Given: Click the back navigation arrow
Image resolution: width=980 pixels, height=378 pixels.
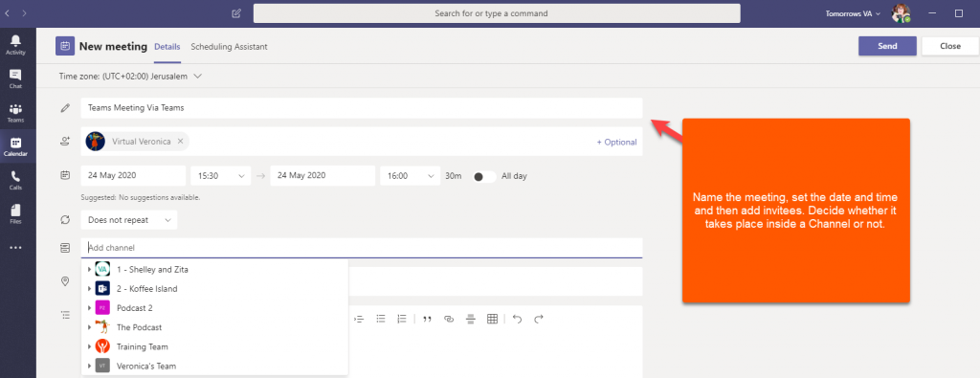Looking at the screenshot, I should coord(7,12).
